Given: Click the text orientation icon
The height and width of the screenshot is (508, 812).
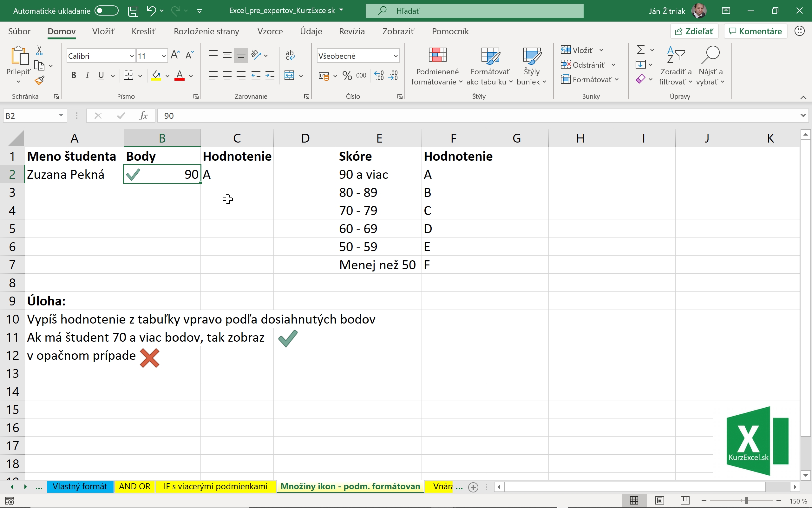Looking at the screenshot, I should [x=256, y=55].
